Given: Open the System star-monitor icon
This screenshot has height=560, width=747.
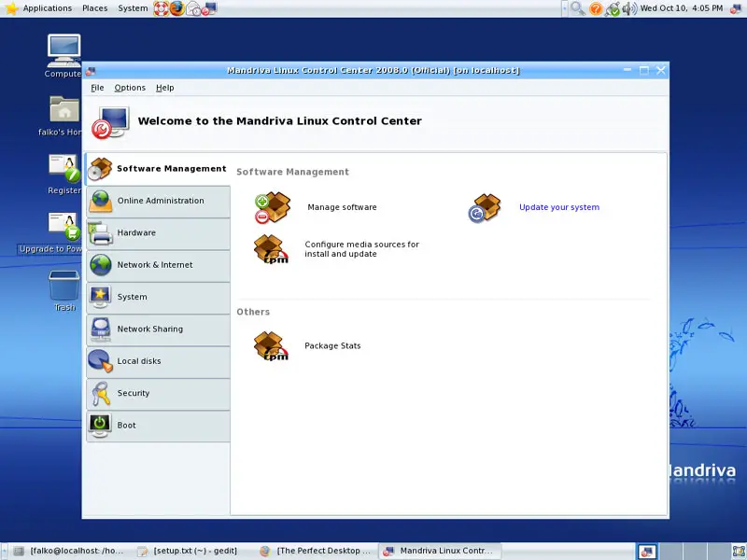Looking at the screenshot, I should (100, 297).
